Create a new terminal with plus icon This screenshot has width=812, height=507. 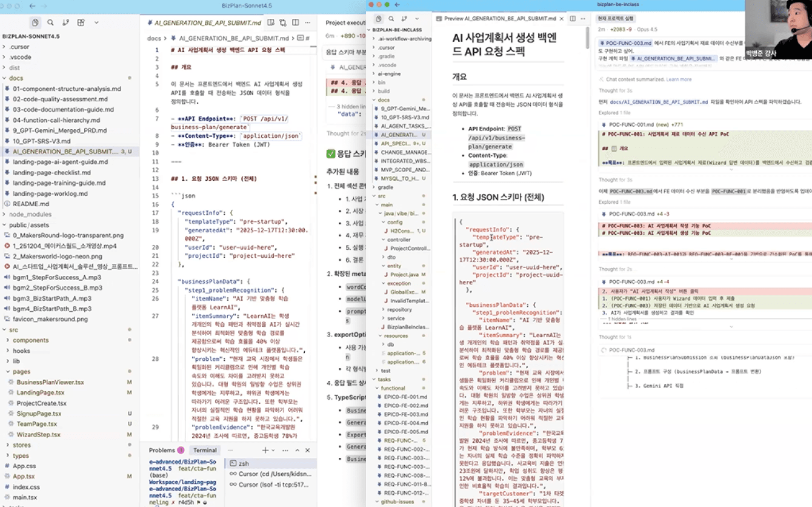pyautogui.click(x=265, y=450)
